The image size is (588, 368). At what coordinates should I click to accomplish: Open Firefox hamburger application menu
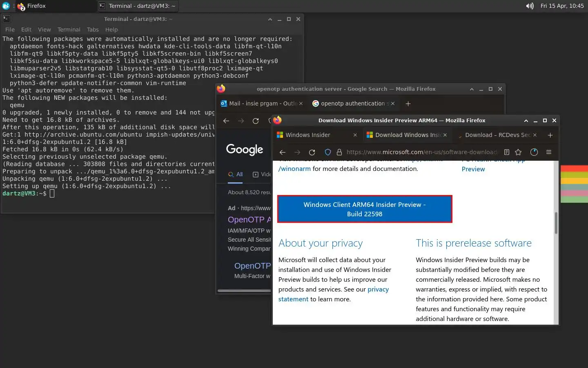549,152
